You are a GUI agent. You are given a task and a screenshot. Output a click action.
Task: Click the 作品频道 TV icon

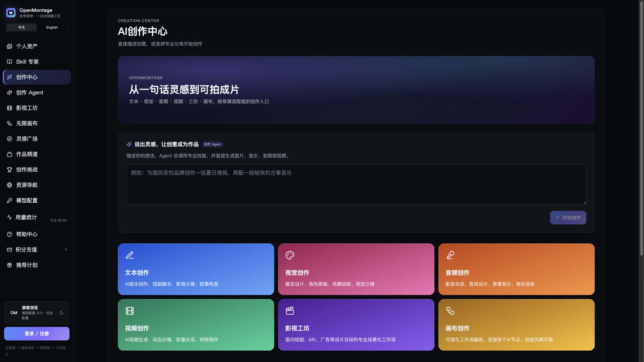9,154
